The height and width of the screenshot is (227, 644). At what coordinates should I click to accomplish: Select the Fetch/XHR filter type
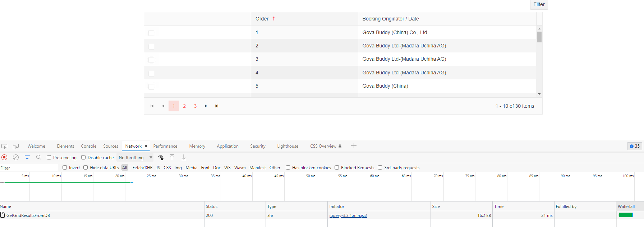point(142,168)
